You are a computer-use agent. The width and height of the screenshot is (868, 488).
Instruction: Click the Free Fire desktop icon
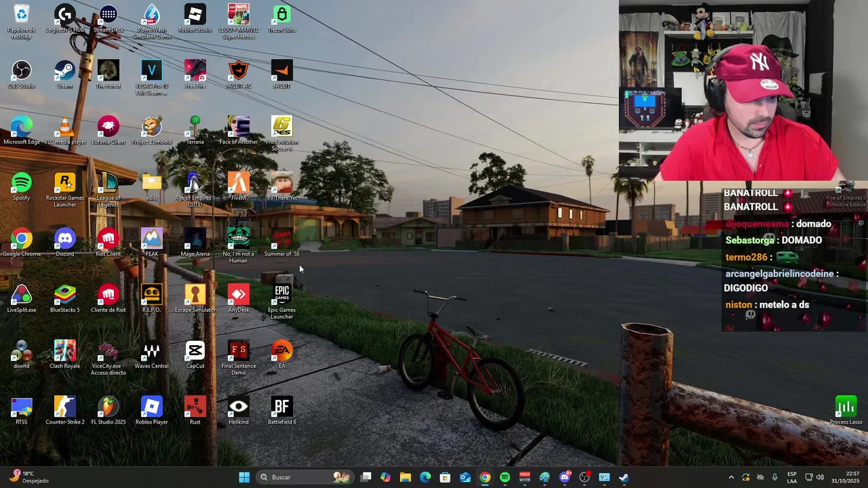pos(195,75)
